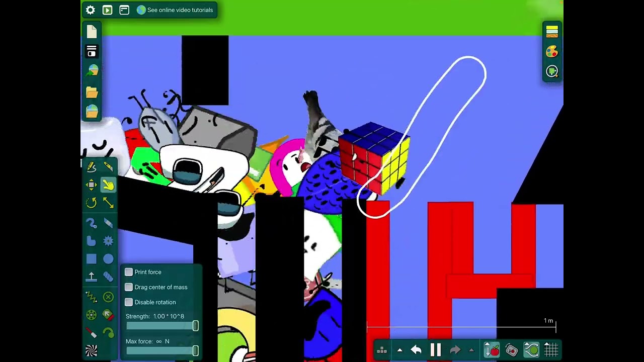
Task: Select the Eraser tool
Action: click(108, 223)
